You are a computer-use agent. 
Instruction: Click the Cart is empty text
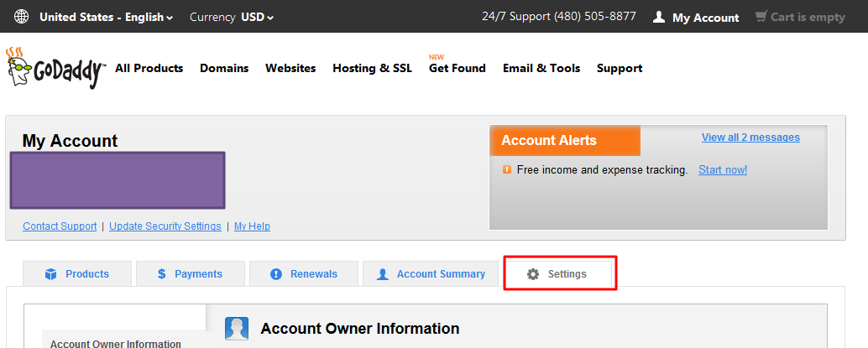tap(808, 17)
